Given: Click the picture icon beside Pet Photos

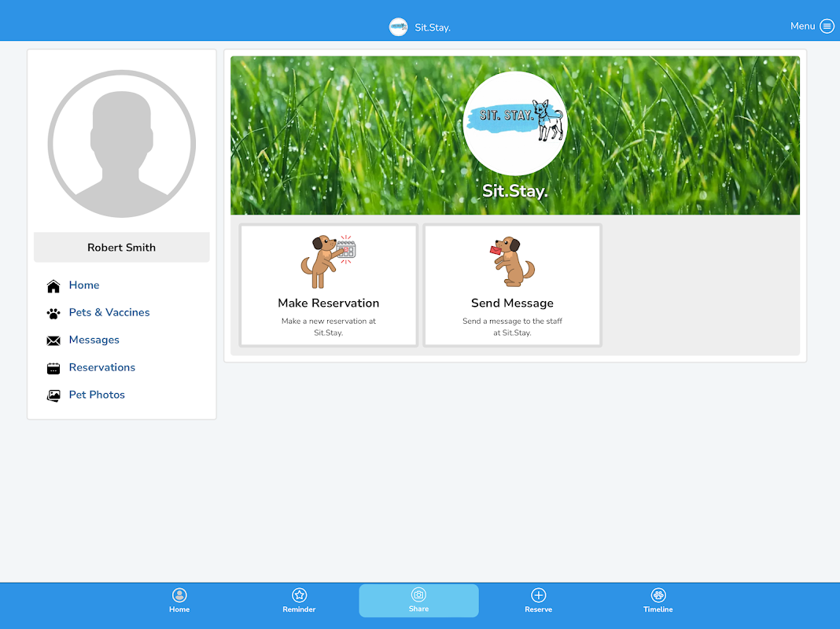Looking at the screenshot, I should point(53,395).
